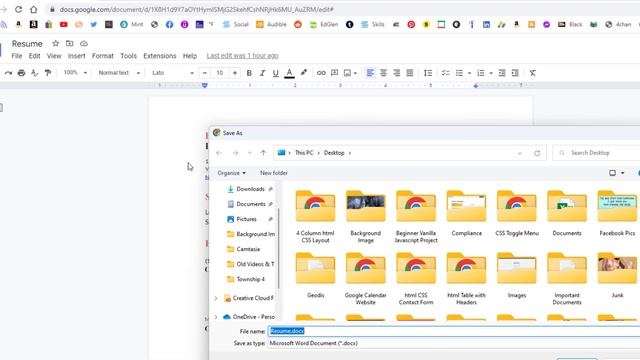Go to the browser home page icon
This screenshot has width=640, height=360.
coord(33,9)
